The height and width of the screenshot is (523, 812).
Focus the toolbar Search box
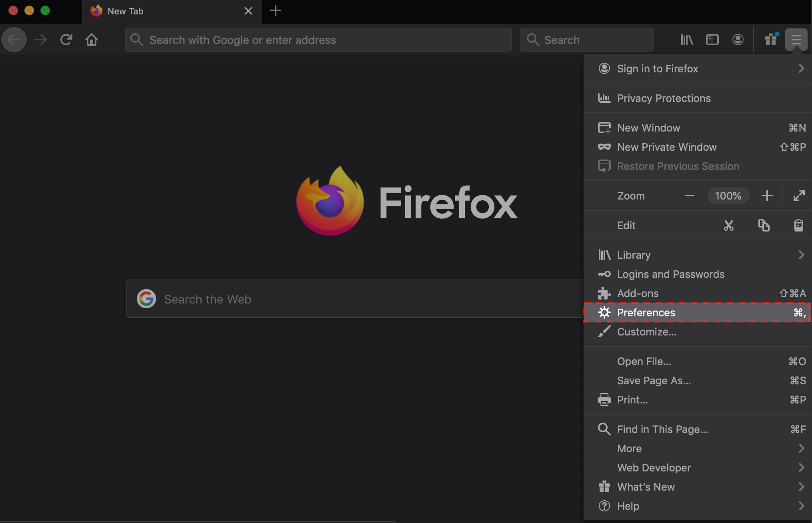[x=586, y=40]
